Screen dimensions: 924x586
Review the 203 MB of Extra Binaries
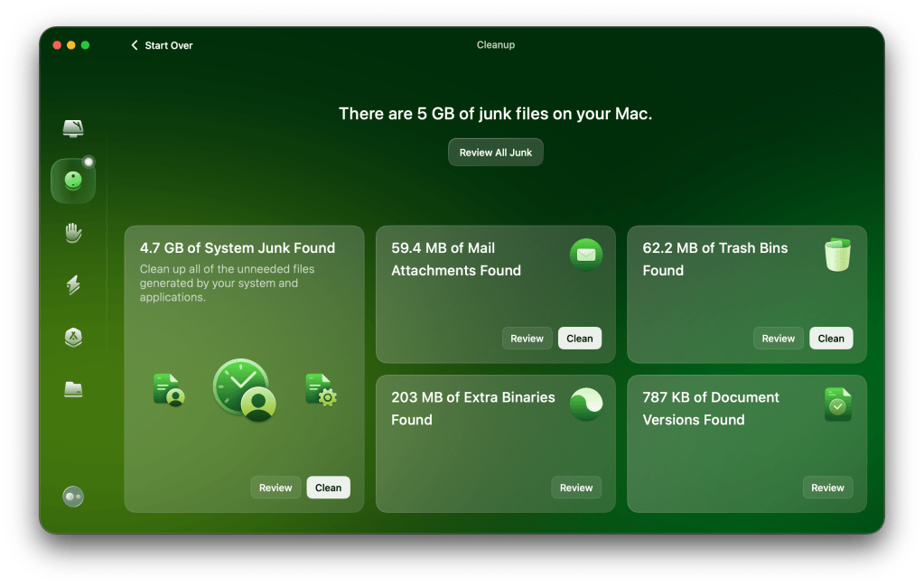575,487
